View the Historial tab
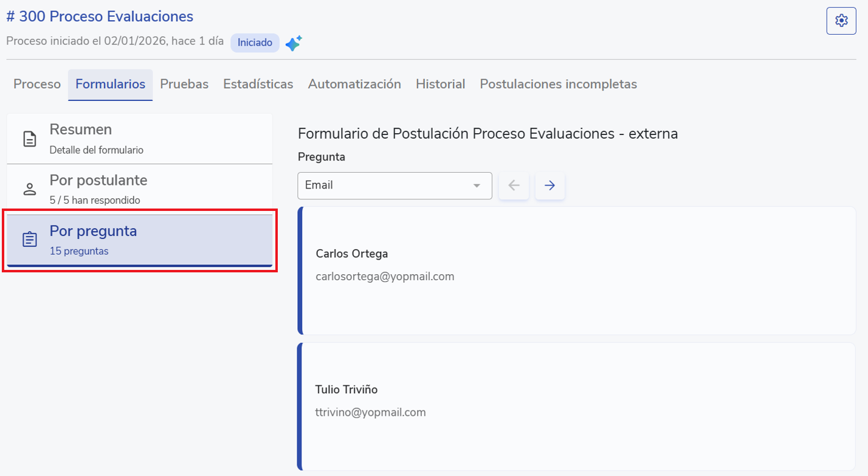 440,85
